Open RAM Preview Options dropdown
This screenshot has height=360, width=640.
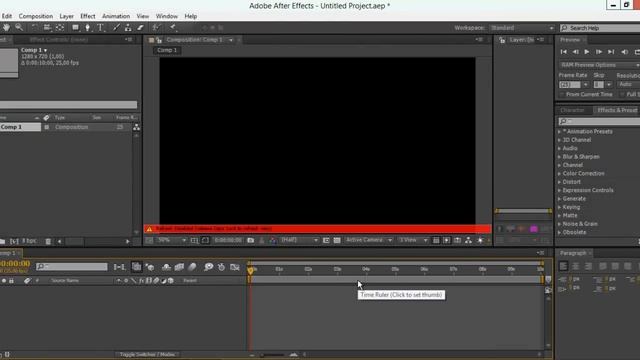599,65
